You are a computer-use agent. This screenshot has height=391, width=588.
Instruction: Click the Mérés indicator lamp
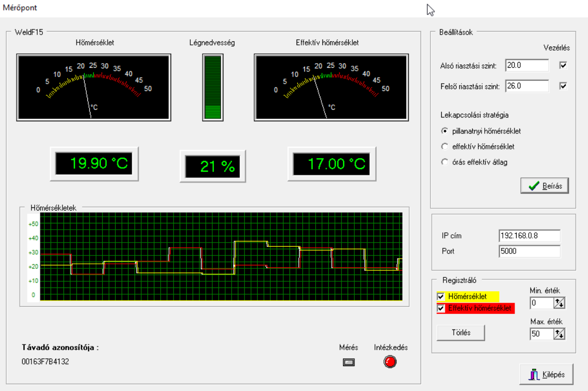click(x=349, y=363)
